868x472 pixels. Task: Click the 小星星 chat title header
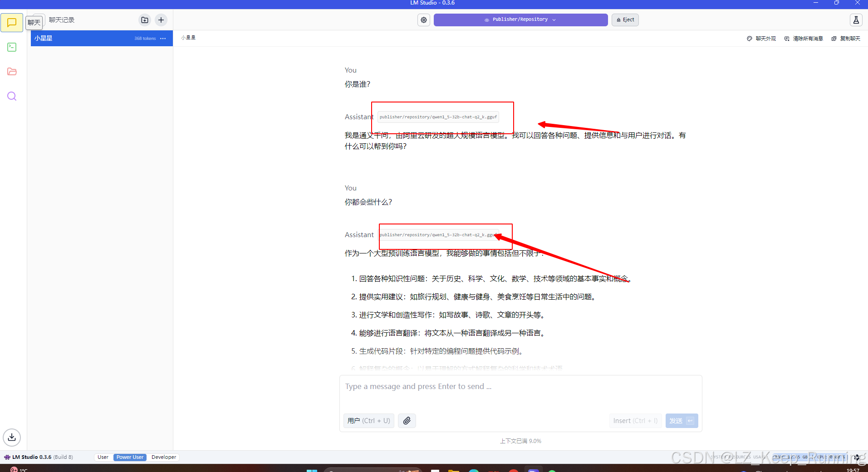click(188, 38)
